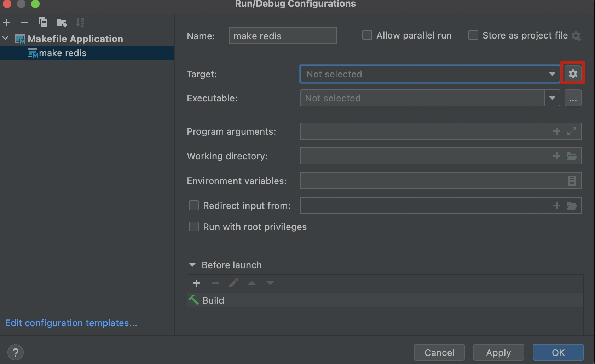595x364 pixels.
Task: Click Edit configuration templates link
Action: pos(71,323)
